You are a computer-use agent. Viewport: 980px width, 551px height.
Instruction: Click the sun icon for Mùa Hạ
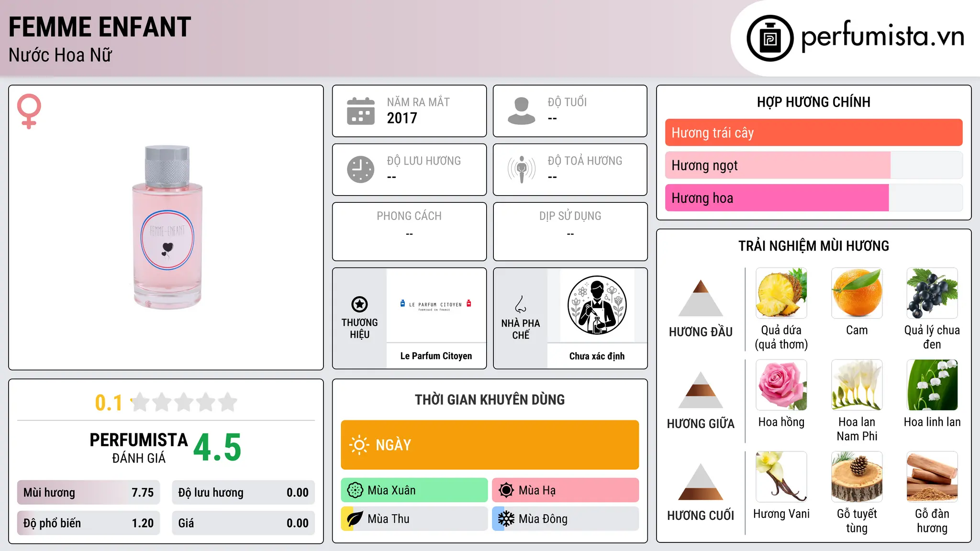pyautogui.click(x=506, y=490)
